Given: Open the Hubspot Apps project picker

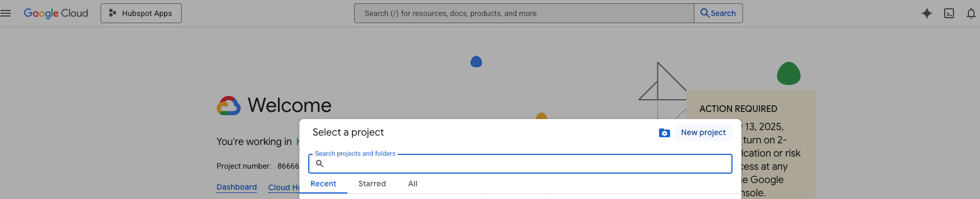Looking at the screenshot, I should [x=141, y=13].
